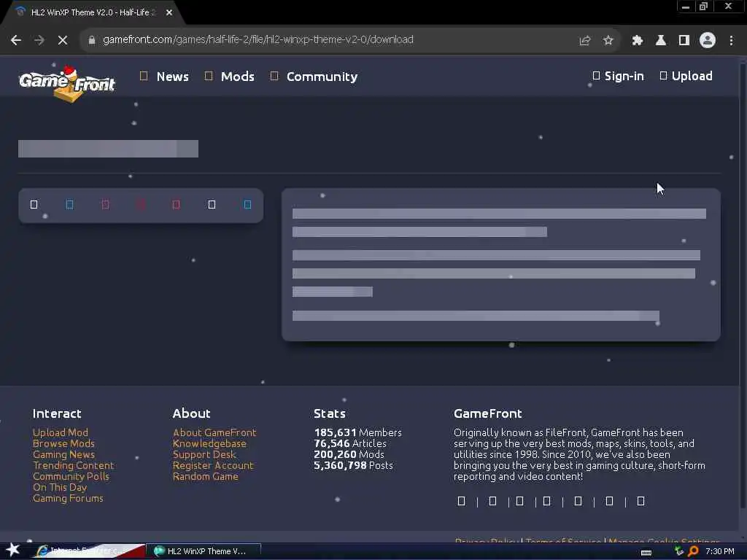Screen dimensions: 747x560
Task: Click the browser forward arrow
Action: pyautogui.click(x=39, y=40)
